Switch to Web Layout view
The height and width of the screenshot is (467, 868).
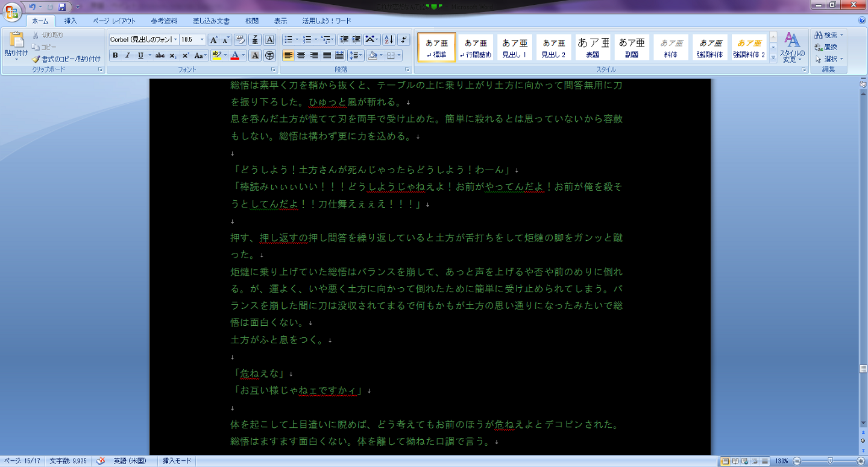(745, 461)
